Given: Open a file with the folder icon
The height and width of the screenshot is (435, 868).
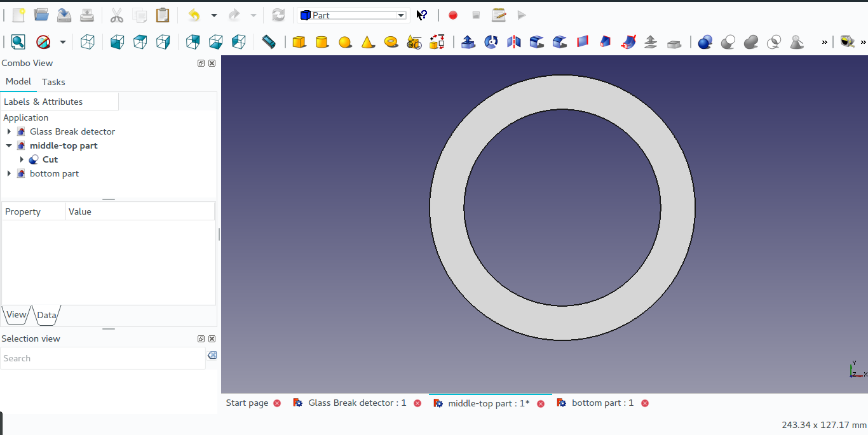Looking at the screenshot, I should coord(41,15).
